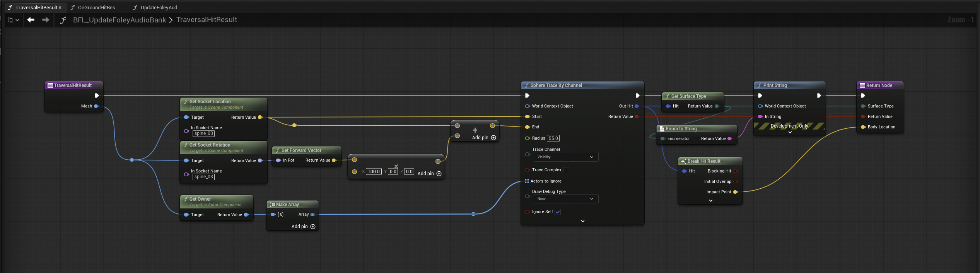Screen dimensions: 980x273
Task: Click TraversalHitResult breadcrumb text
Action: tap(207, 20)
